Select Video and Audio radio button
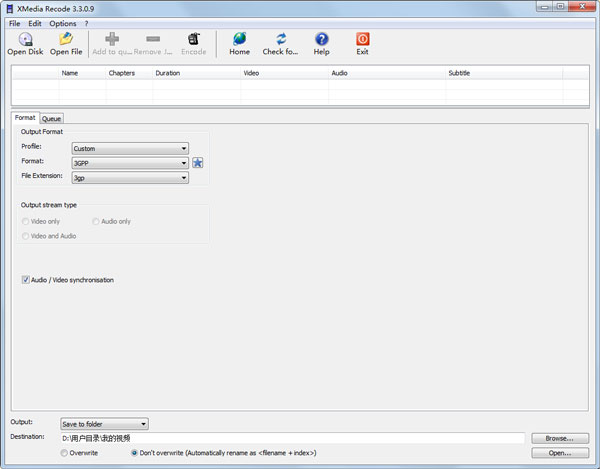Screen dimensions: 600x469 tap(25, 236)
